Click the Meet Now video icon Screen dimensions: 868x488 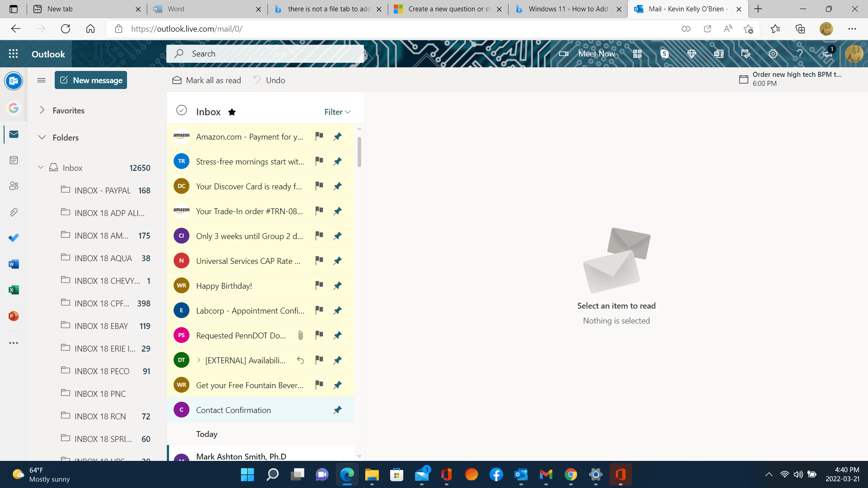[x=563, y=54]
